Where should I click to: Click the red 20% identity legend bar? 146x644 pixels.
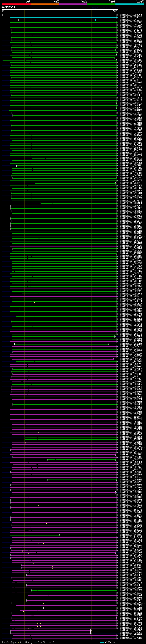16,4
